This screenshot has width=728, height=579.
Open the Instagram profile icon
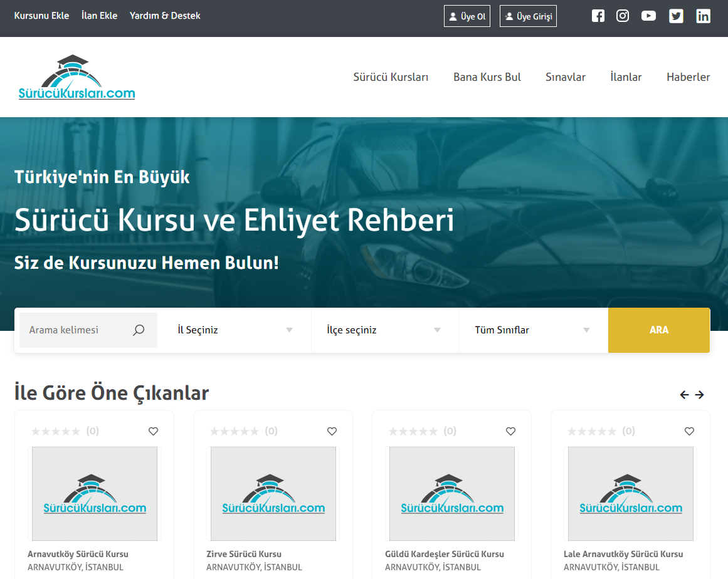coord(623,16)
